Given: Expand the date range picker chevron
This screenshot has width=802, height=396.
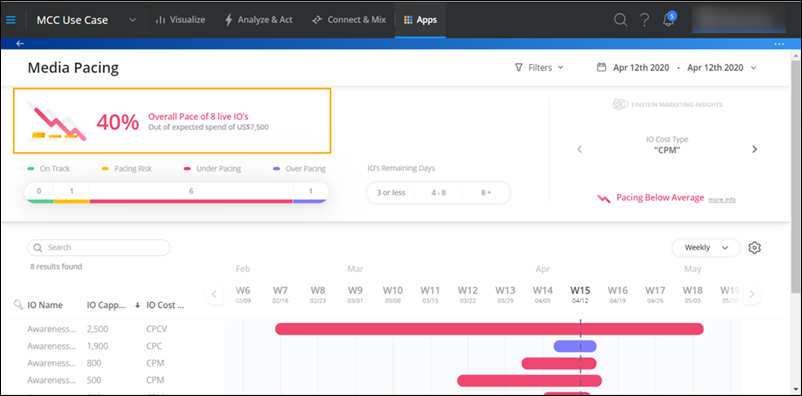Looking at the screenshot, I should tap(753, 68).
